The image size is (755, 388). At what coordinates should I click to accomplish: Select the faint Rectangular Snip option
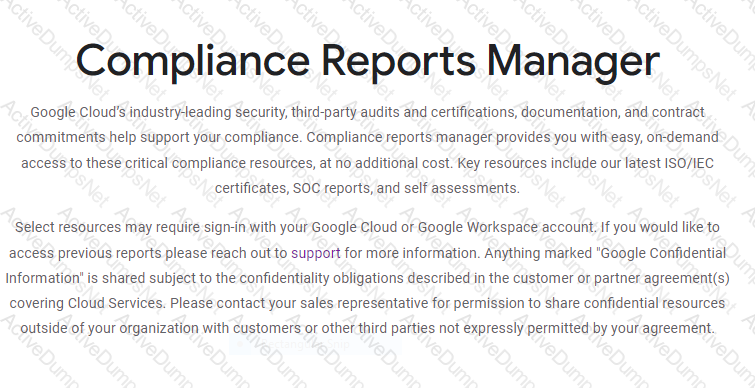306,345
